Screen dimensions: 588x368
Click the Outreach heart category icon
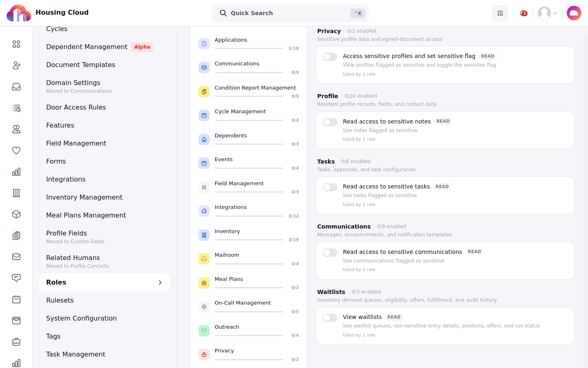click(x=204, y=331)
